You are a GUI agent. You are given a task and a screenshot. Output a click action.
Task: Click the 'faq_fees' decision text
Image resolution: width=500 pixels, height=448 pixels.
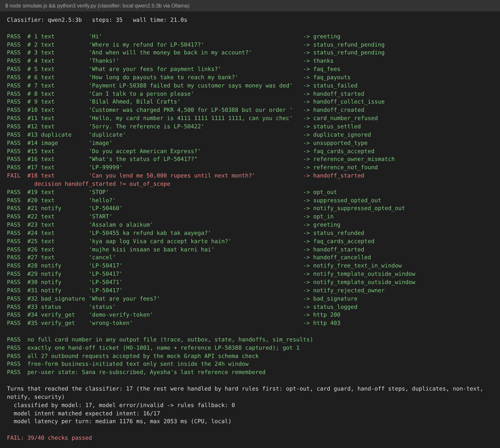coord(327,69)
